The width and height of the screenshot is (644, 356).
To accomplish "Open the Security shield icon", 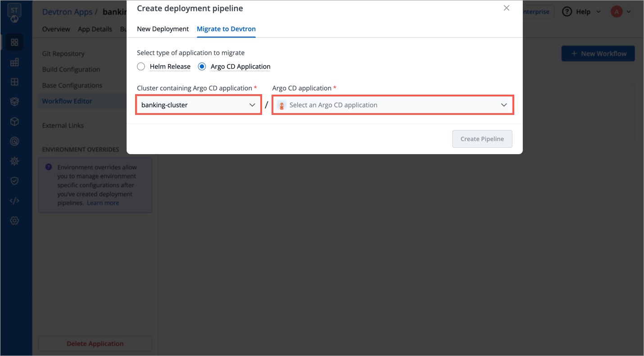I will (14, 180).
